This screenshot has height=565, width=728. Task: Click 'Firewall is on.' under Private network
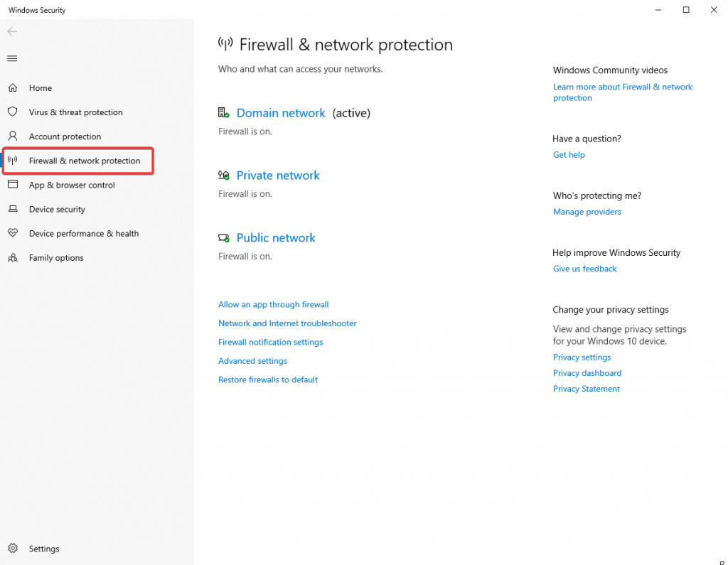[245, 193]
